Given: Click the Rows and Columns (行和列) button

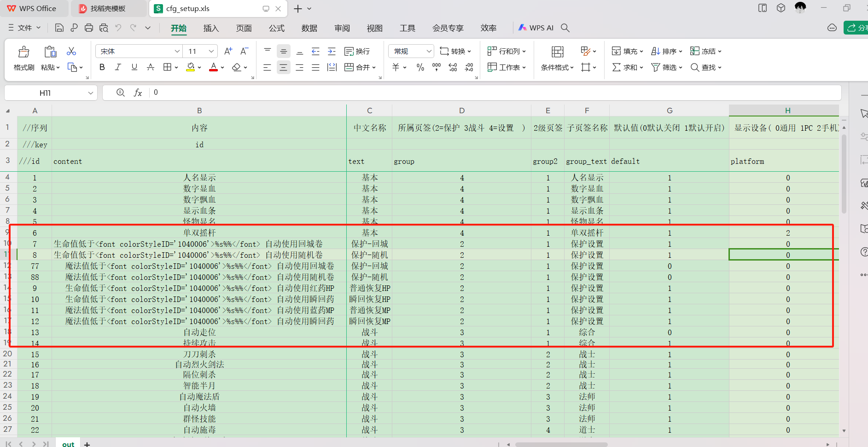Looking at the screenshot, I should [x=507, y=52].
